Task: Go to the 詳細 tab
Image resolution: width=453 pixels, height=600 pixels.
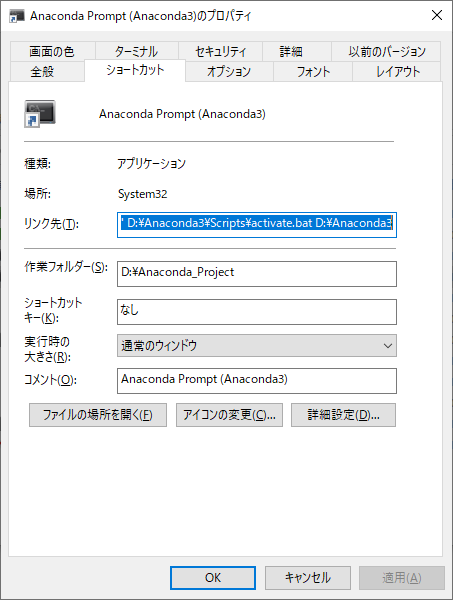Action: point(297,51)
